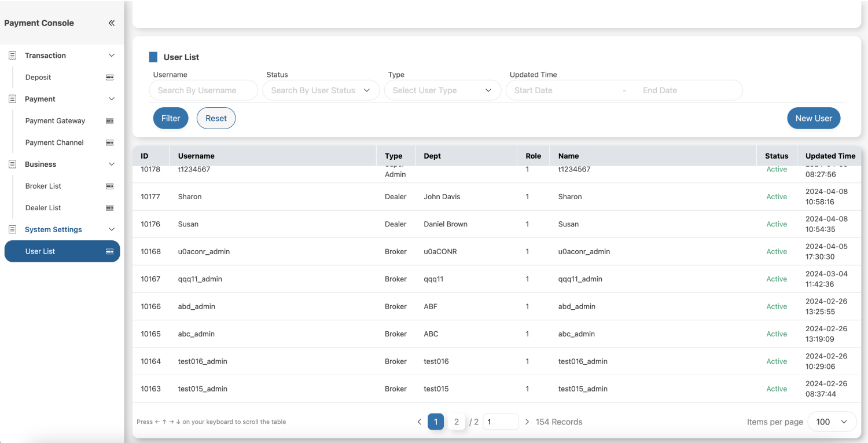Click the icon next to Dealer List

click(x=109, y=208)
